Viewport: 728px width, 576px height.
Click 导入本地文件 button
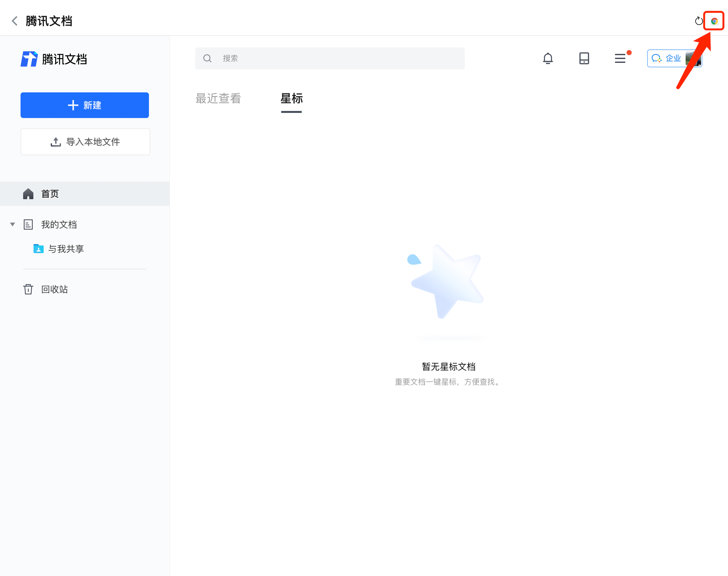(85, 142)
